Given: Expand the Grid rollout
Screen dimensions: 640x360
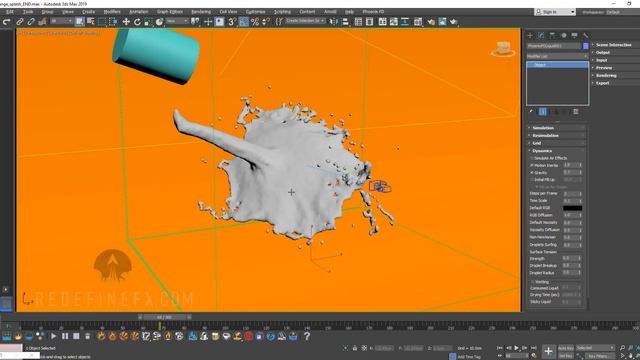Looking at the screenshot, I should coord(556,143).
